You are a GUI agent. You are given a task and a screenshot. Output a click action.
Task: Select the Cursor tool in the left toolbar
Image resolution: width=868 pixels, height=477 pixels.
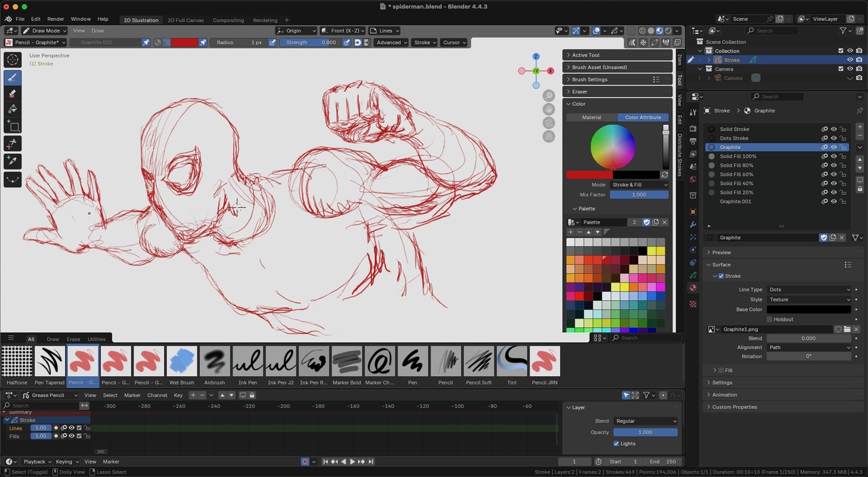(12, 60)
